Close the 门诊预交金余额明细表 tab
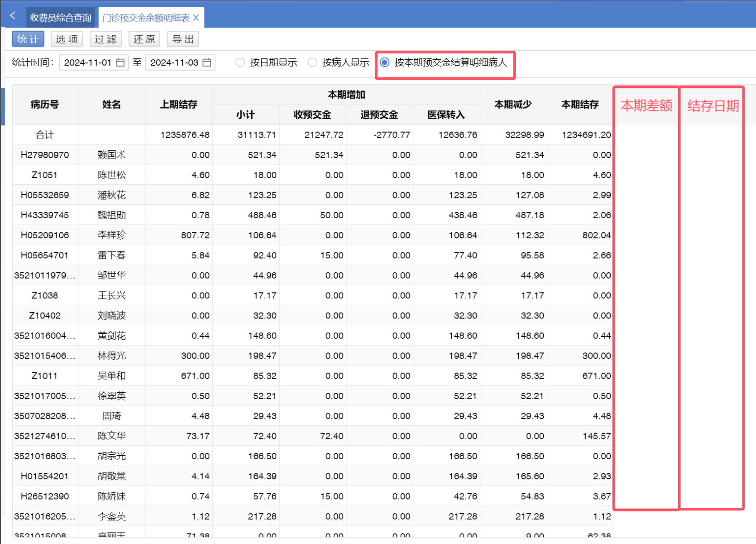Image resolution: width=756 pixels, height=544 pixels. click(196, 18)
